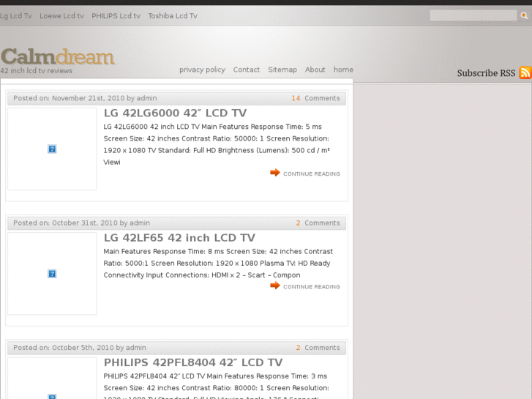This screenshot has height=399, width=532.
Task: Open the PHILIPS Lcd tv category
Action: pos(116,16)
